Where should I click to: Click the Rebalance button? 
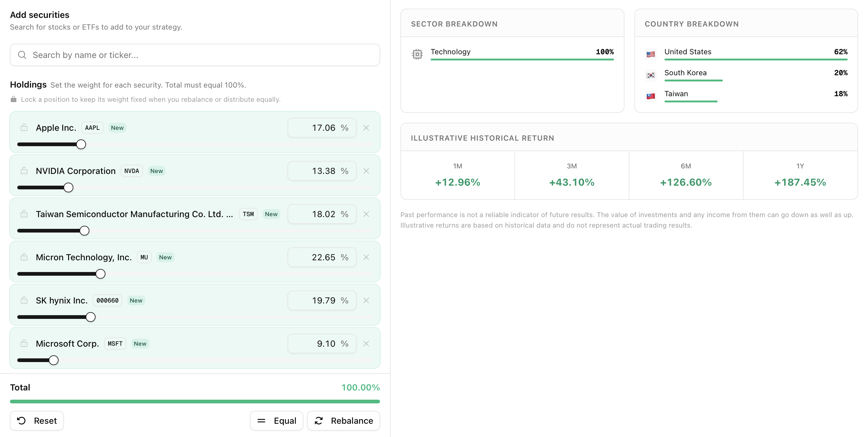pyautogui.click(x=344, y=420)
